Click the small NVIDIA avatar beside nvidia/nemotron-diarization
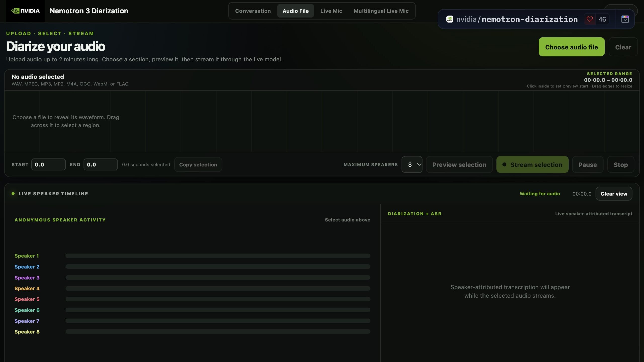Screen dimensions: 644x362 [x=450, y=19]
